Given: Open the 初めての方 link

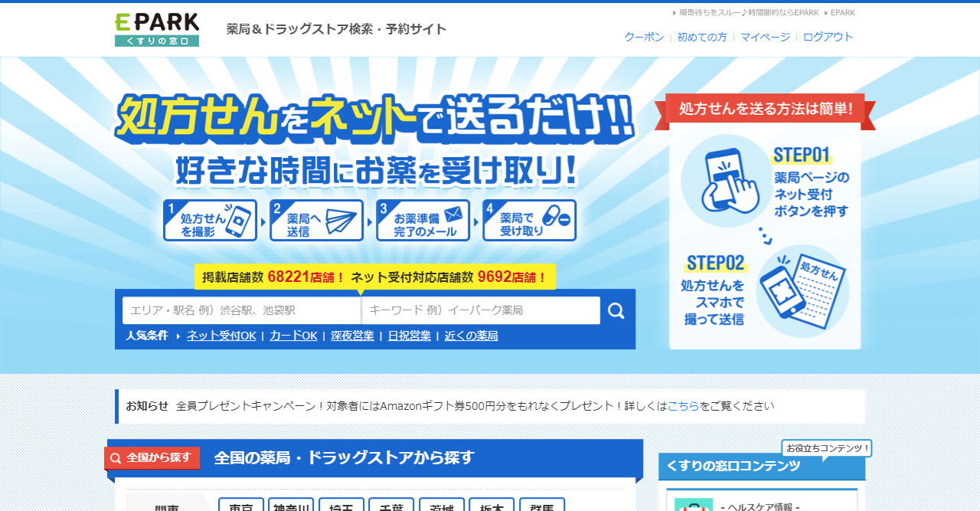Looking at the screenshot, I should tap(702, 37).
